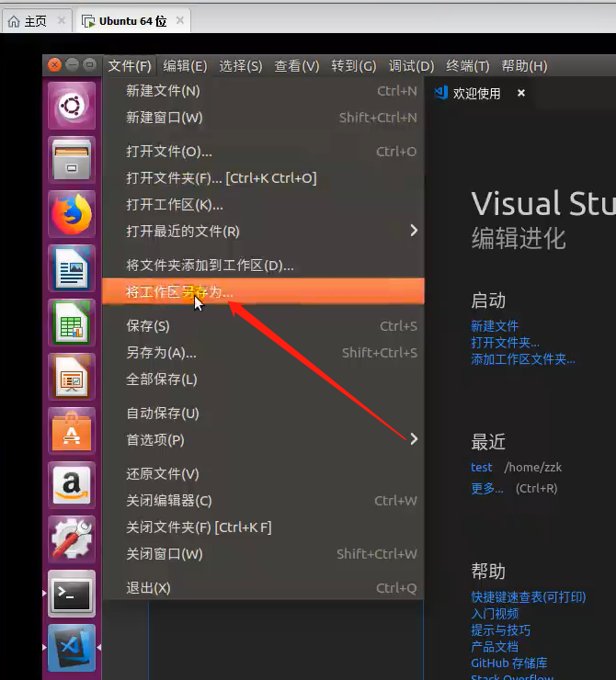Open recent folder test link

[x=482, y=468]
